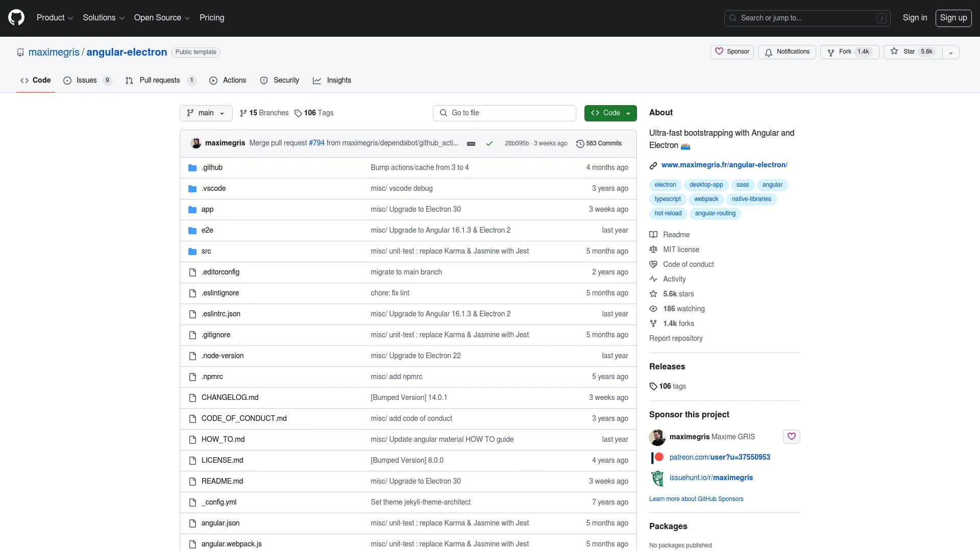Expand the Open Source menu

[x=162, y=18]
